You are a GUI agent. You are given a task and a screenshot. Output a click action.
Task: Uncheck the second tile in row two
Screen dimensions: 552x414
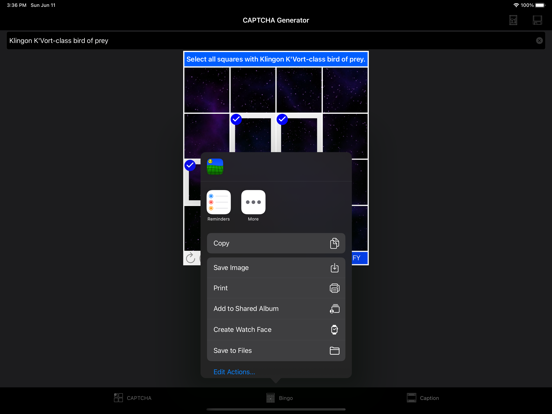[x=253, y=134]
